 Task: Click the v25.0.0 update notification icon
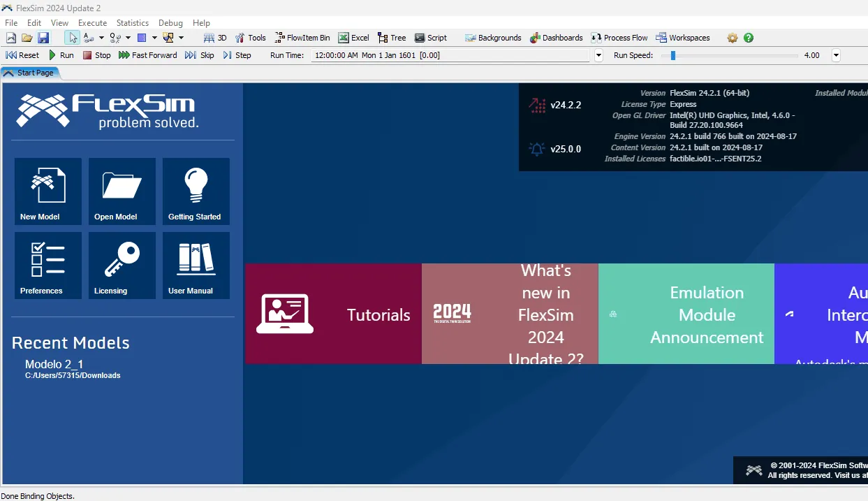537,149
